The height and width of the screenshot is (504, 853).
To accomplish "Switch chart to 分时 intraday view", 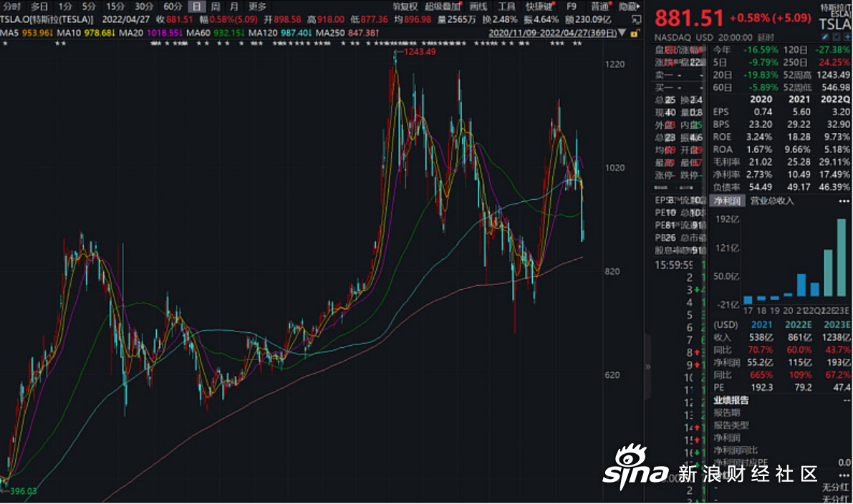I will click(12, 6).
